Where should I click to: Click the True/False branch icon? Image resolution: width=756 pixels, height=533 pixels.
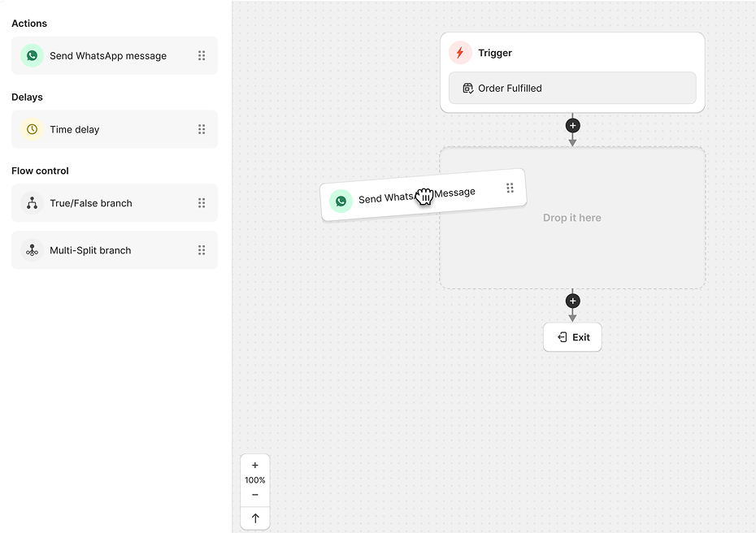pos(32,203)
